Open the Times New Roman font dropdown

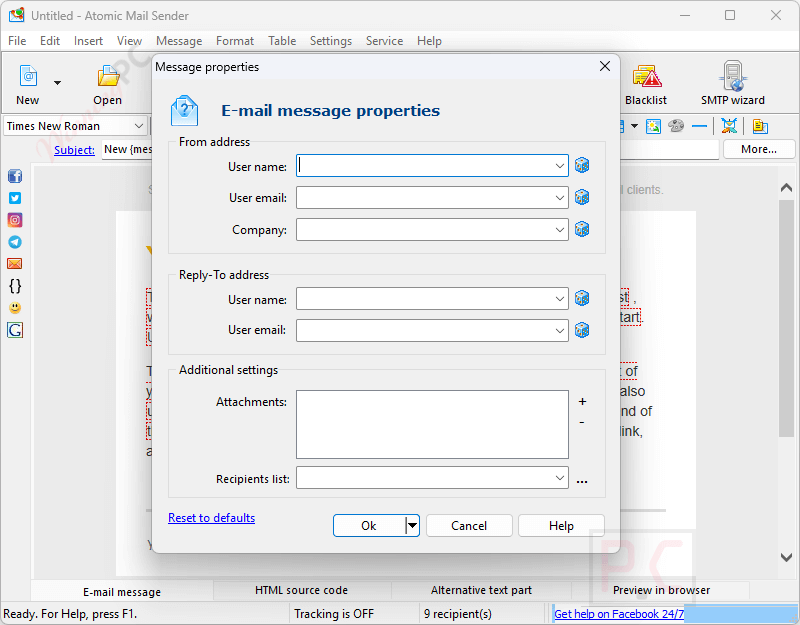pos(138,126)
